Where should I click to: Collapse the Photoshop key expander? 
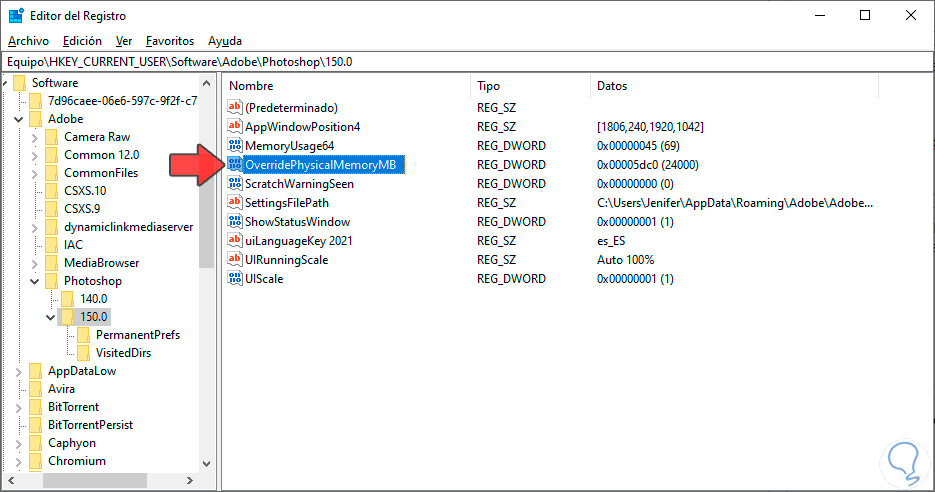click(x=37, y=282)
